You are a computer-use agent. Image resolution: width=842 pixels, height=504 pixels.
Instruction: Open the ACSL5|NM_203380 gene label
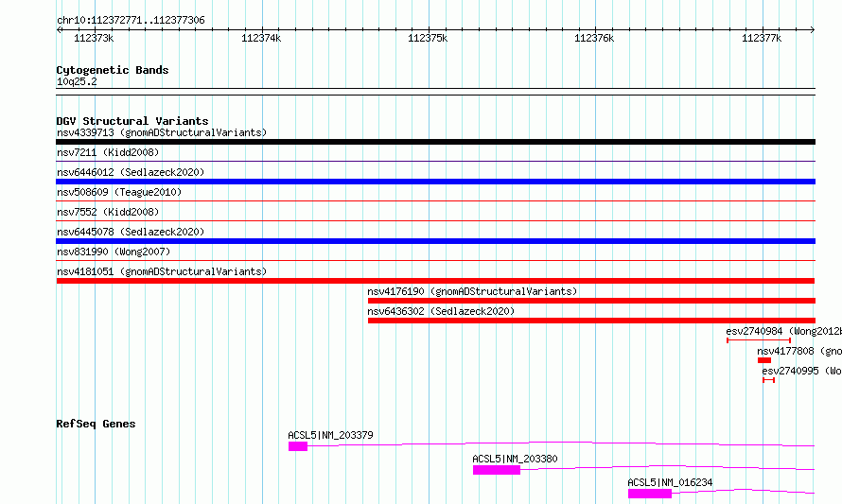point(515,459)
